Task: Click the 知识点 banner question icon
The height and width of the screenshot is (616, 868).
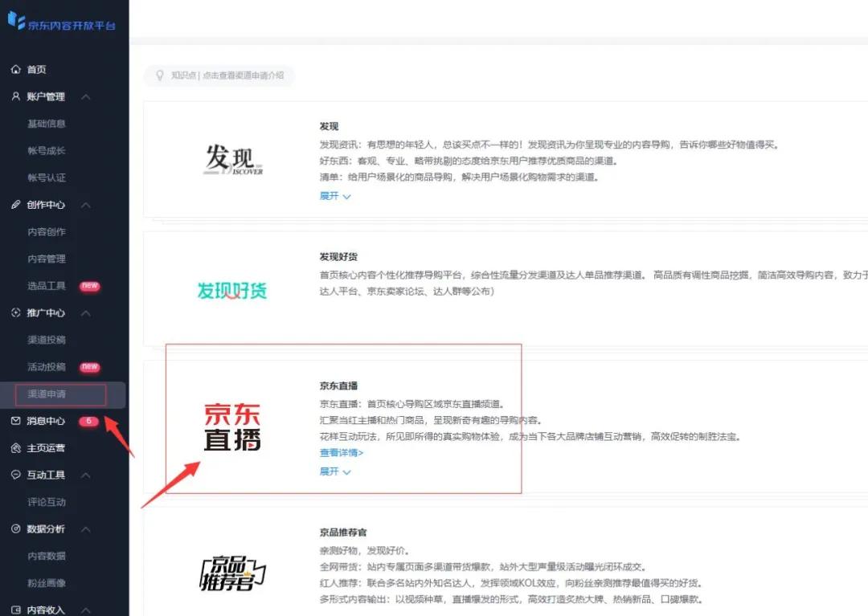Action: (160, 75)
